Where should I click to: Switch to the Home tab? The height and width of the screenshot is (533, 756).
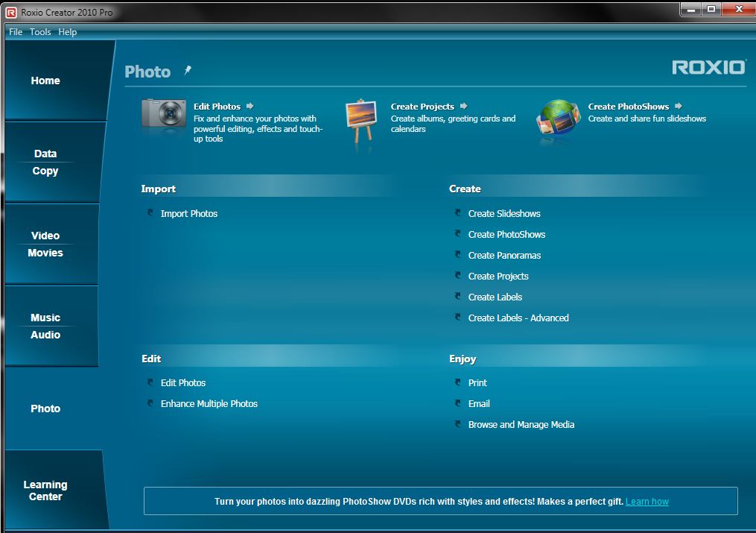(56, 81)
